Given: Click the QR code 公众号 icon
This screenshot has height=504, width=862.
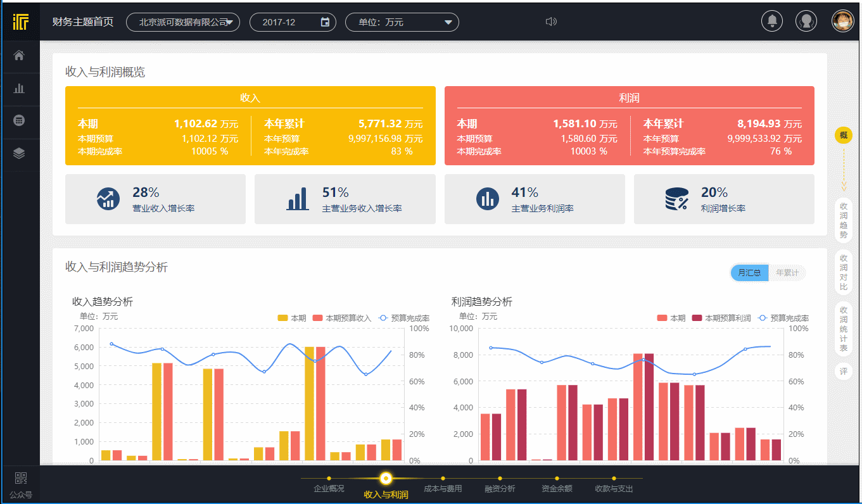Looking at the screenshot, I should [x=21, y=479].
